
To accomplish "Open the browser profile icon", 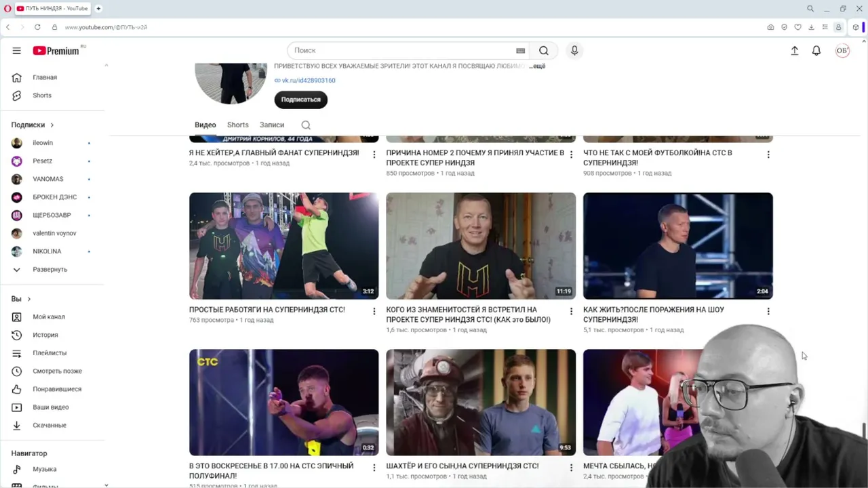I will click(838, 27).
